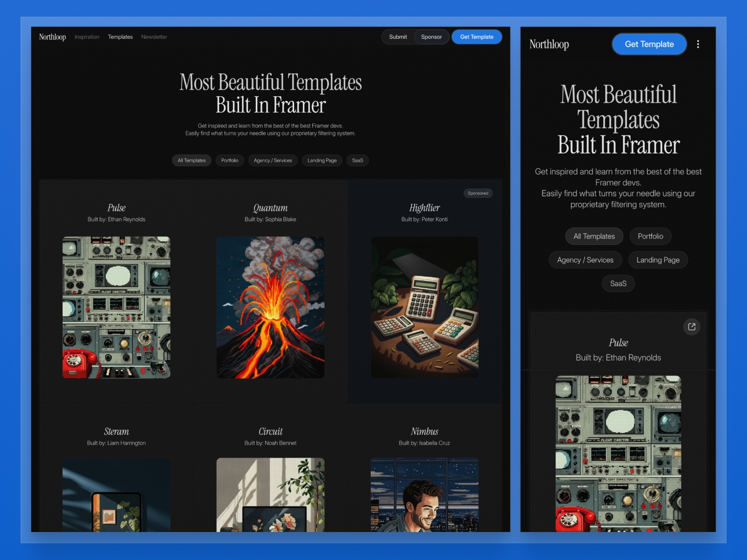Click the external link icon on Pulse card
Viewport: 747px width, 560px height.
click(691, 327)
